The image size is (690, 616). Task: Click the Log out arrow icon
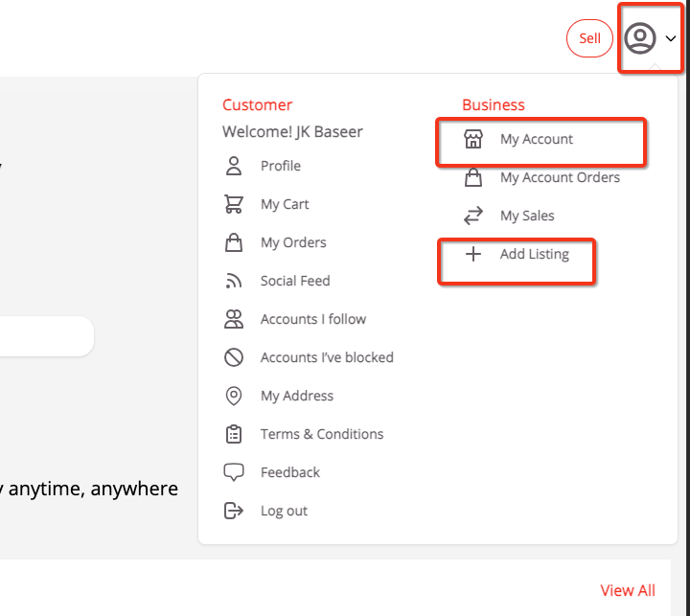(234, 511)
